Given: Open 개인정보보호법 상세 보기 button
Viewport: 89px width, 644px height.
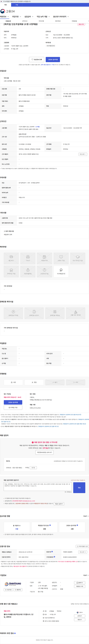Looking at the screenshot, I should 44,452.
